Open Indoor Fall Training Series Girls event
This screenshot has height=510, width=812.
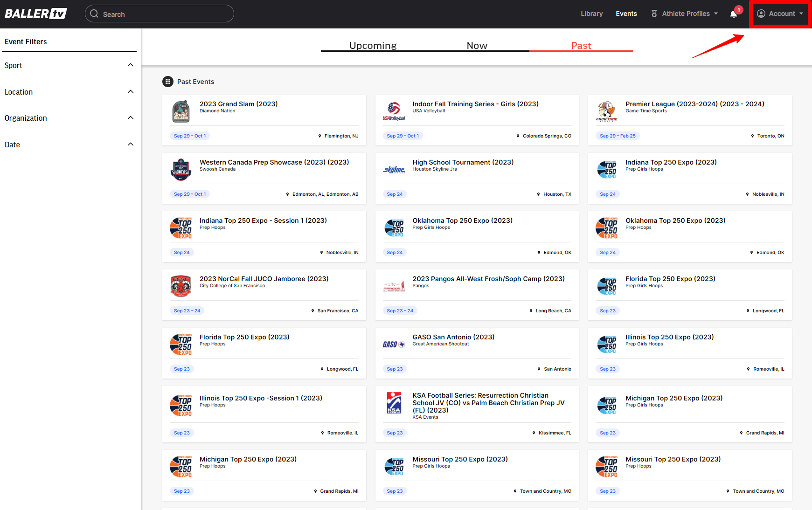point(475,104)
